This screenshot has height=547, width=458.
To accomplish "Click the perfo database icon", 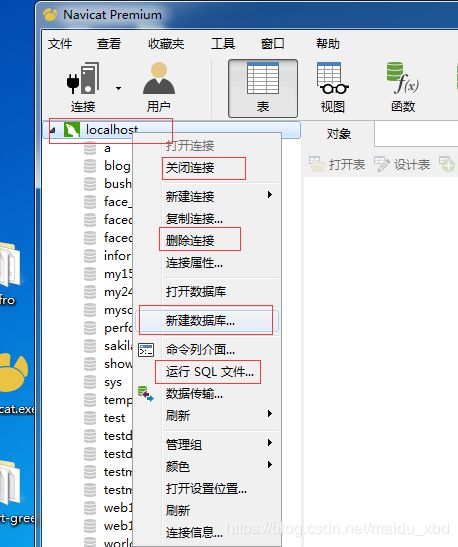I will click(90, 328).
